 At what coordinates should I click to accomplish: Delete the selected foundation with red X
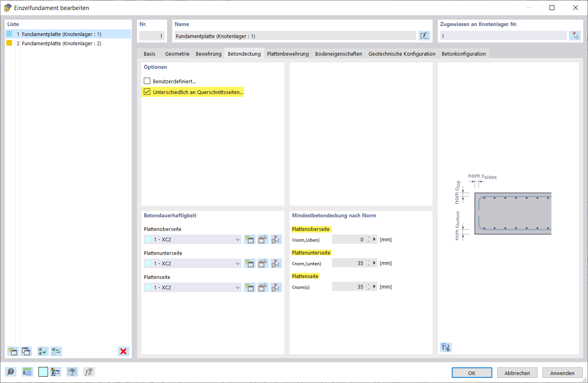click(123, 351)
